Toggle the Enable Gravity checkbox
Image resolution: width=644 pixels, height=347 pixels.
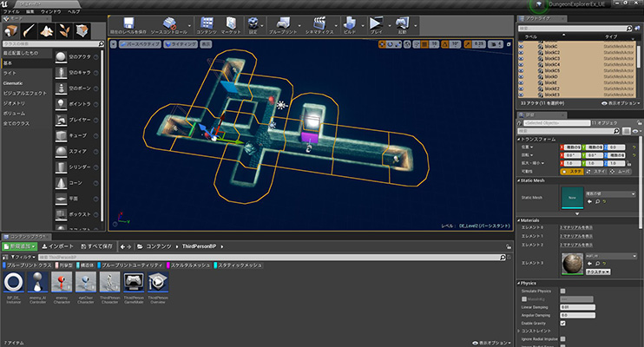[x=563, y=323]
